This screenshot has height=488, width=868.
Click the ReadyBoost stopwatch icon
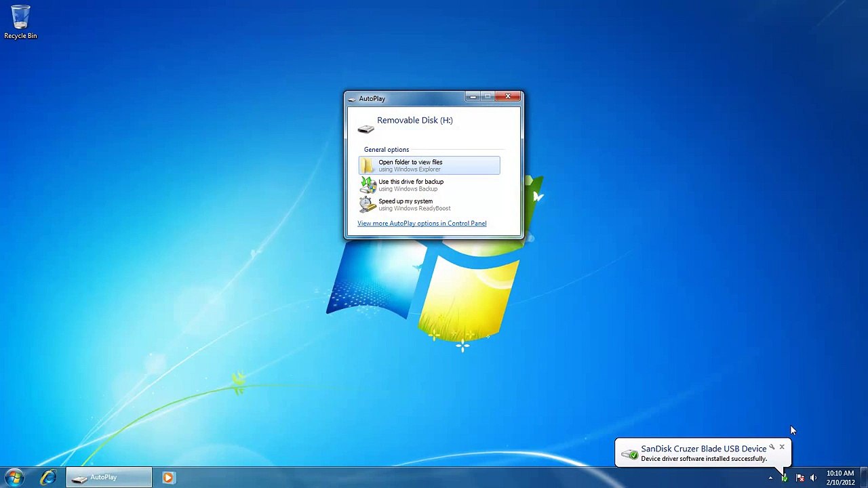[x=368, y=205]
